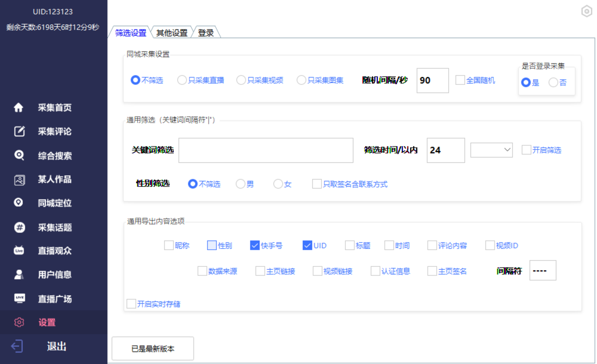Click the exit icon beside 退出
This screenshot has height=364, width=597.
click(x=18, y=346)
